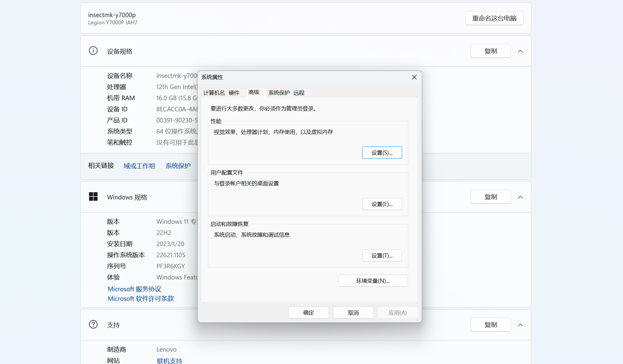
Task: Click the device specifications info icon
Action: tap(93, 51)
